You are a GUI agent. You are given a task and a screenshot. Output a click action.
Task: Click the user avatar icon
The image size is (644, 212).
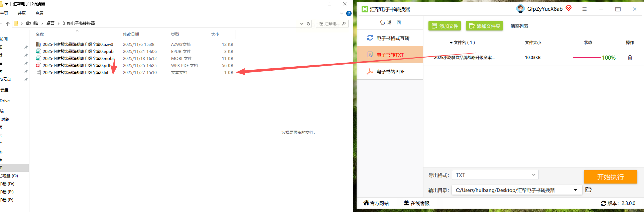[520, 9]
